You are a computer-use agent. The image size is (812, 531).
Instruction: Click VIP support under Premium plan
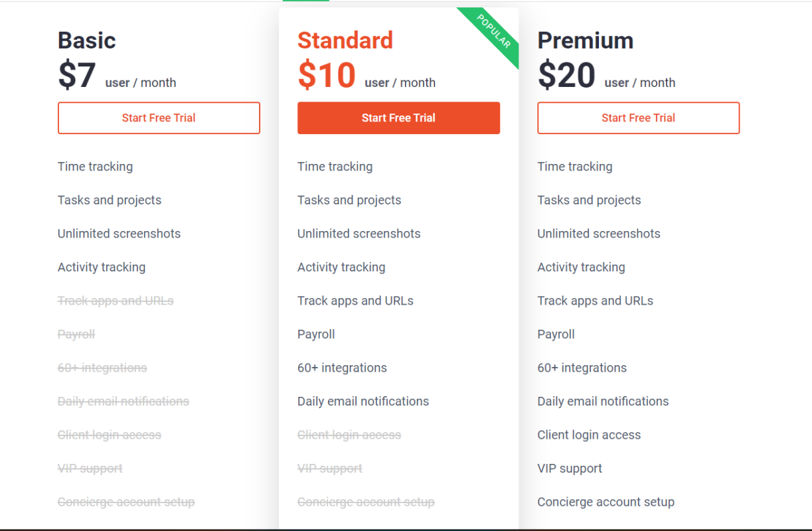click(x=570, y=469)
